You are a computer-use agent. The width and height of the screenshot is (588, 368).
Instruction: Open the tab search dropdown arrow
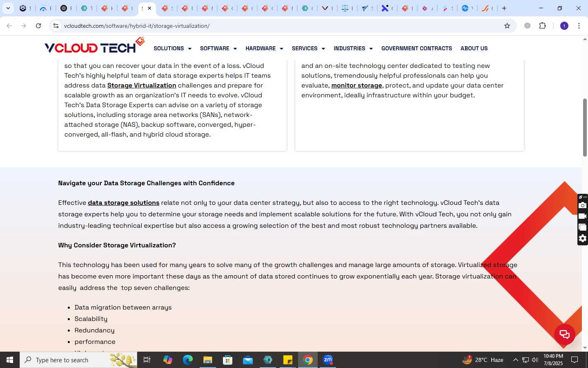coord(8,8)
